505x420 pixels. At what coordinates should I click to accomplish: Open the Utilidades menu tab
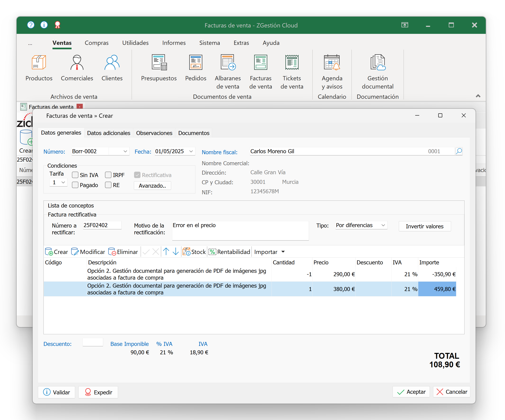[x=135, y=43]
